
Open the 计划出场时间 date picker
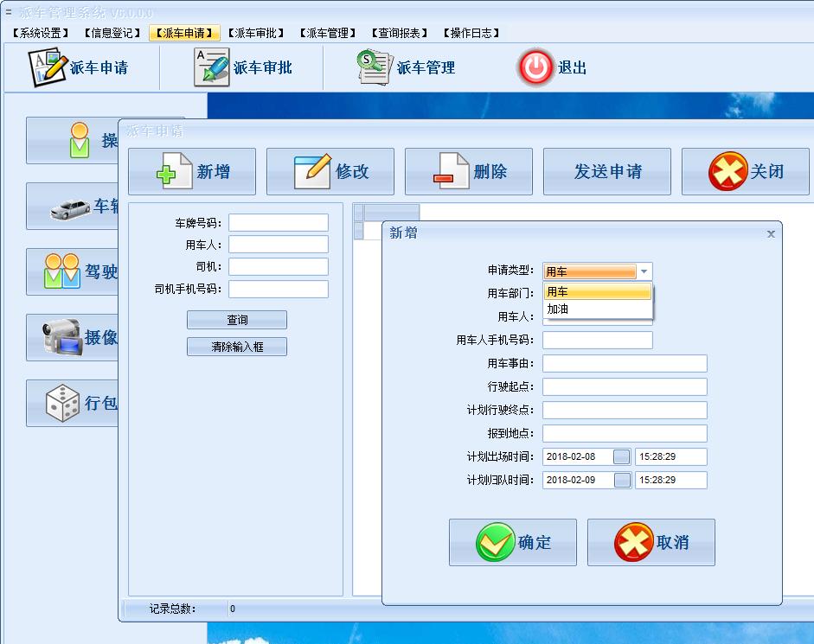click(621, 456)
